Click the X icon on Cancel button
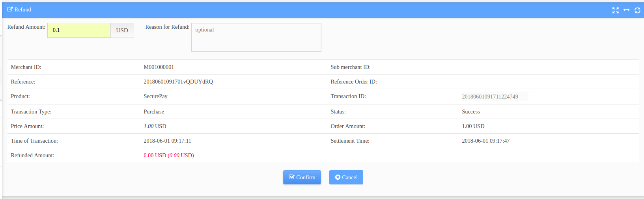644x199 pixels. pos(338,177)
